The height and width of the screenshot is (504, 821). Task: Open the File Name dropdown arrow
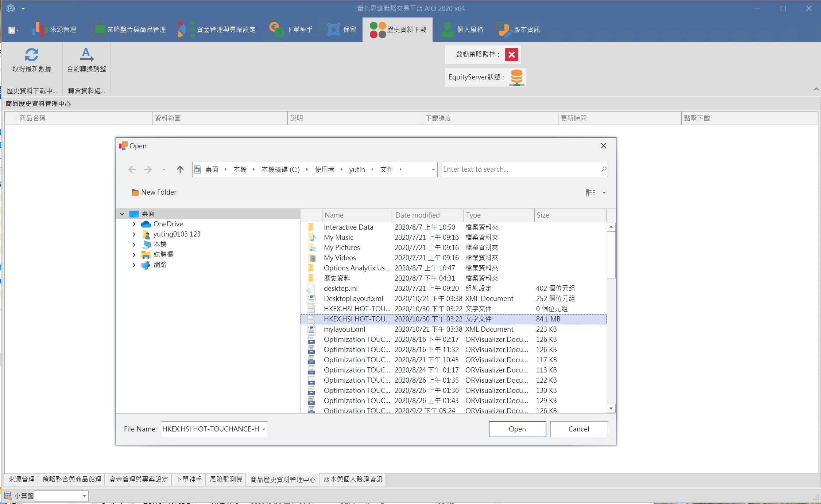[x=264, y=429]
